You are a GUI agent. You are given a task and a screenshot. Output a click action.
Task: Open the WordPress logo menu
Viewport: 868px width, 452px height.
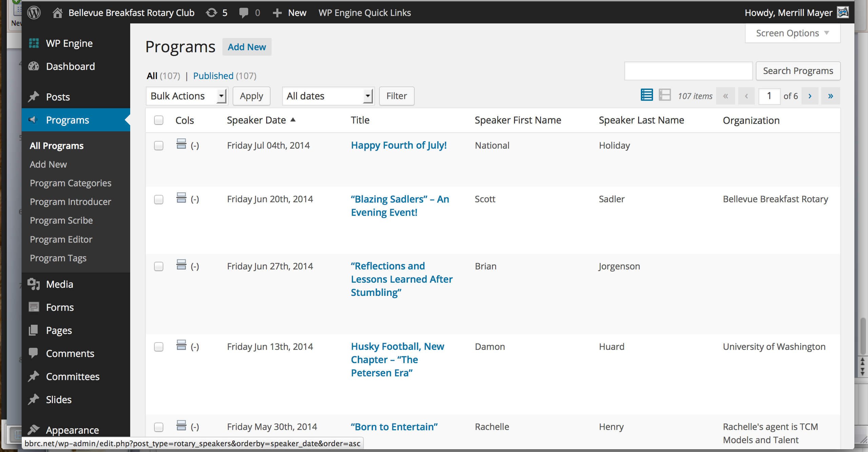(x=34, y=13)
